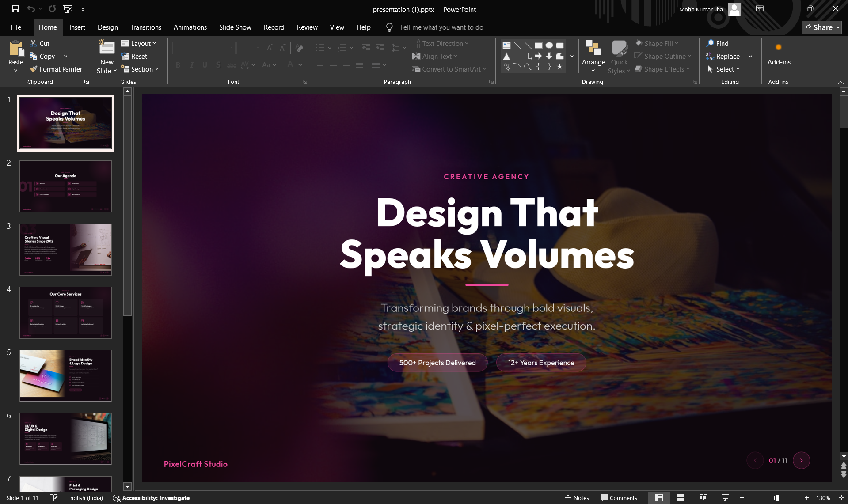The width and height of the screenshot is (848, 504).
Task: Start Slide Show from status bar icon
Action: [x=725, y=498]
